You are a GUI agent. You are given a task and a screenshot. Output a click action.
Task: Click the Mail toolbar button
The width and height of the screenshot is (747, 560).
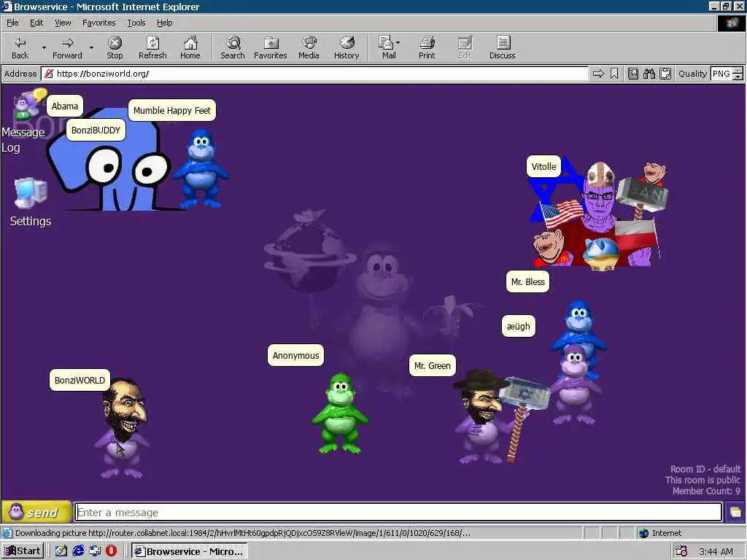388,47
